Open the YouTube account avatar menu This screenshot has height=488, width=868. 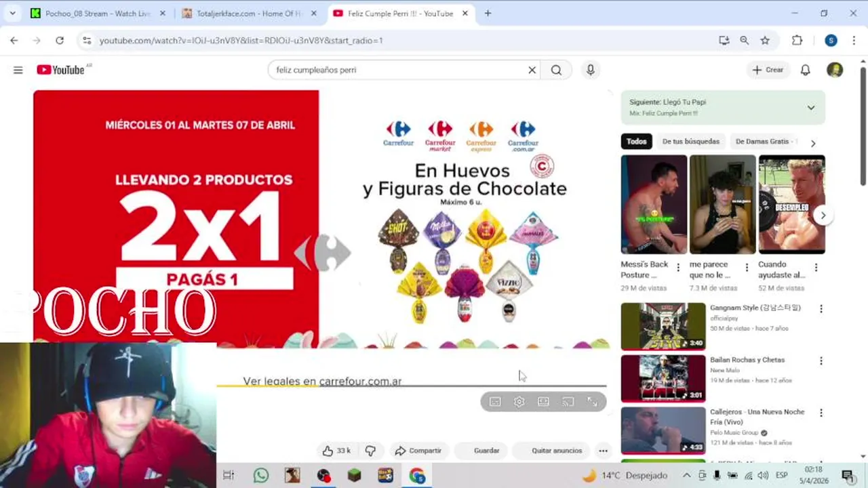835,70
